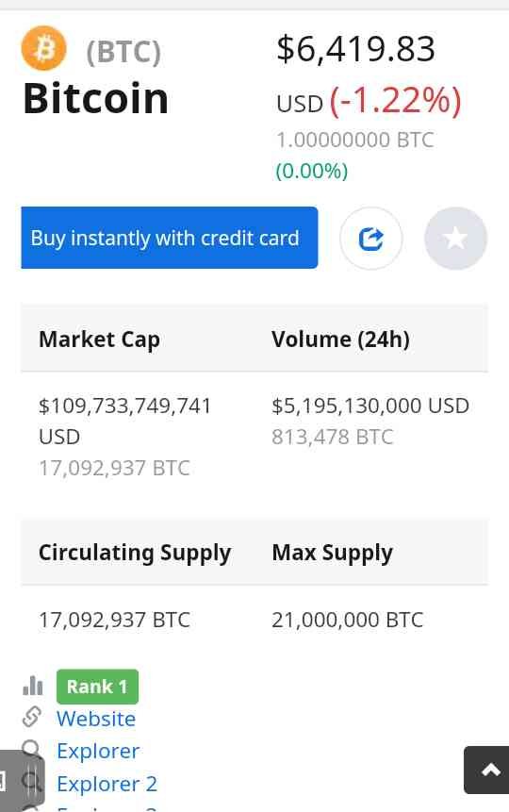
Task: Click the scroll-to-top arrow button
Action: (488, 770)
